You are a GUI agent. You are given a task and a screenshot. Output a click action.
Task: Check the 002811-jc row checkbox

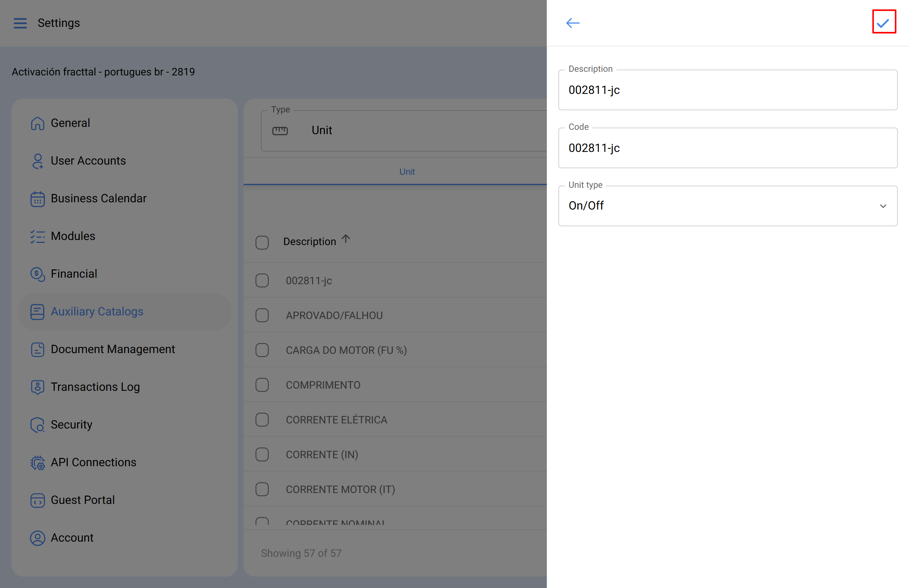pos(262,281)
